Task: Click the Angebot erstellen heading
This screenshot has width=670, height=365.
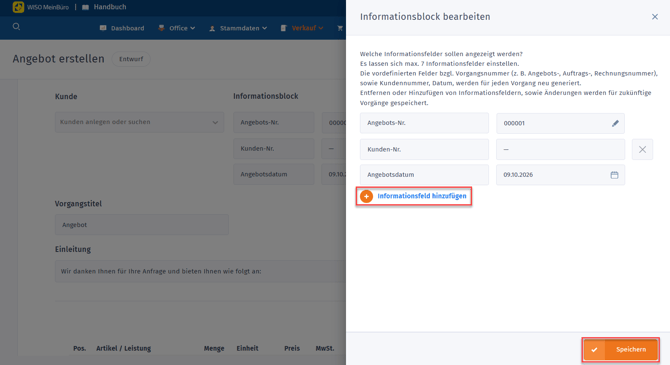Action: pos(59,59)
